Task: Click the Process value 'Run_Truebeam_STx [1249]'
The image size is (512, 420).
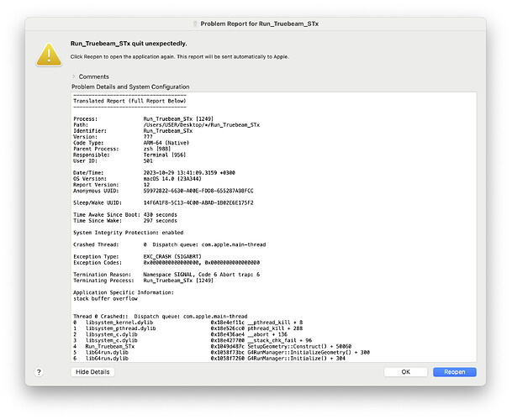Action: click(x=178, y=118)
